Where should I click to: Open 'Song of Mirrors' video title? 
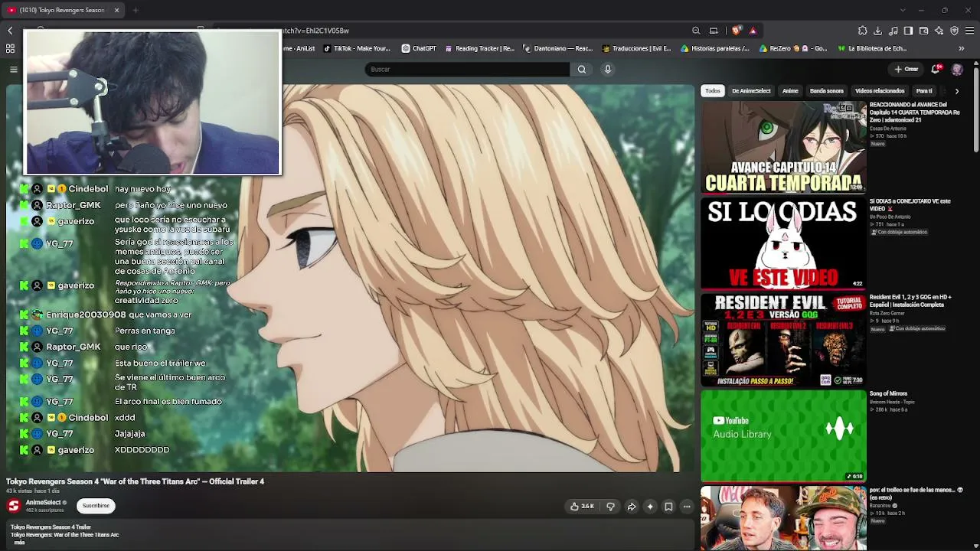888,394
